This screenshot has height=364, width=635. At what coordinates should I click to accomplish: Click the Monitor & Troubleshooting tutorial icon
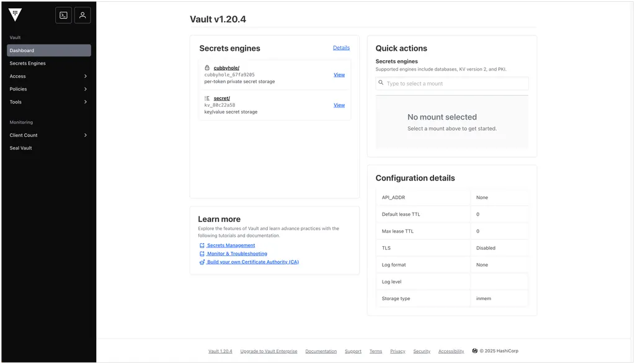tap(202, 254)
